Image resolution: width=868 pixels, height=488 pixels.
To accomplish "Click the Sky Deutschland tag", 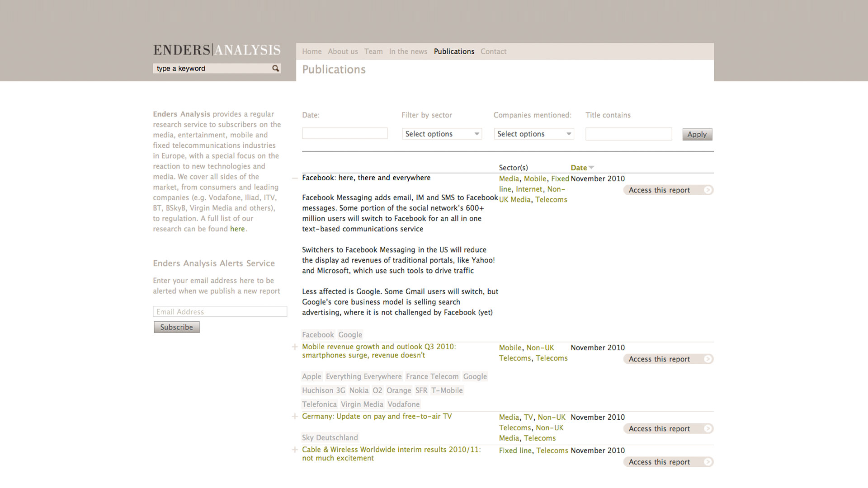I will click(330, 438).
